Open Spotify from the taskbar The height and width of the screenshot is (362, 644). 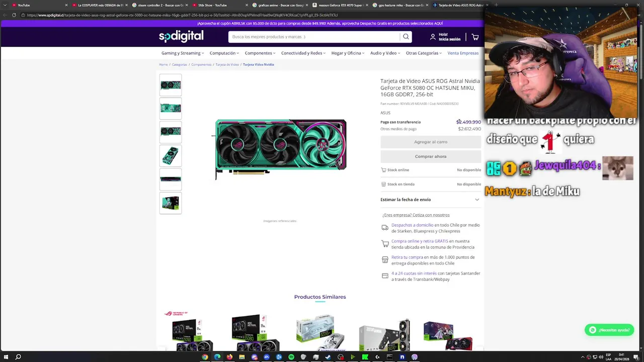[x=291, y=357]
